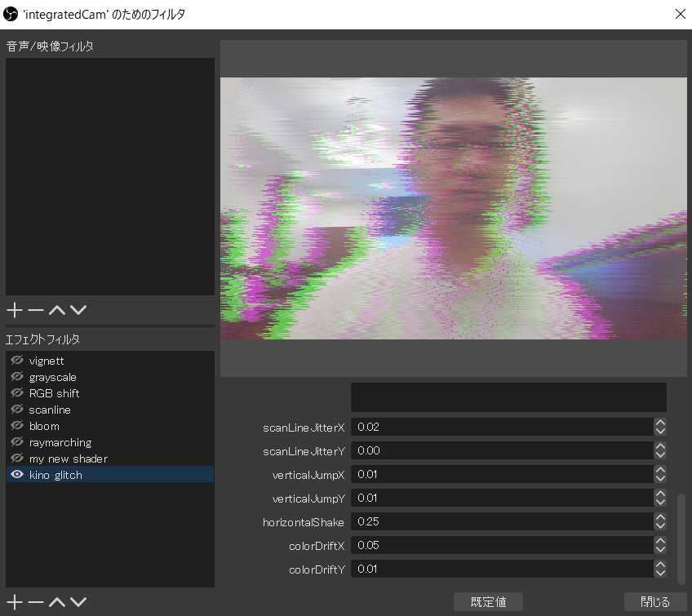Move selected filter down with down arrow
Screen dimensions: 692x616
point(78,601)
